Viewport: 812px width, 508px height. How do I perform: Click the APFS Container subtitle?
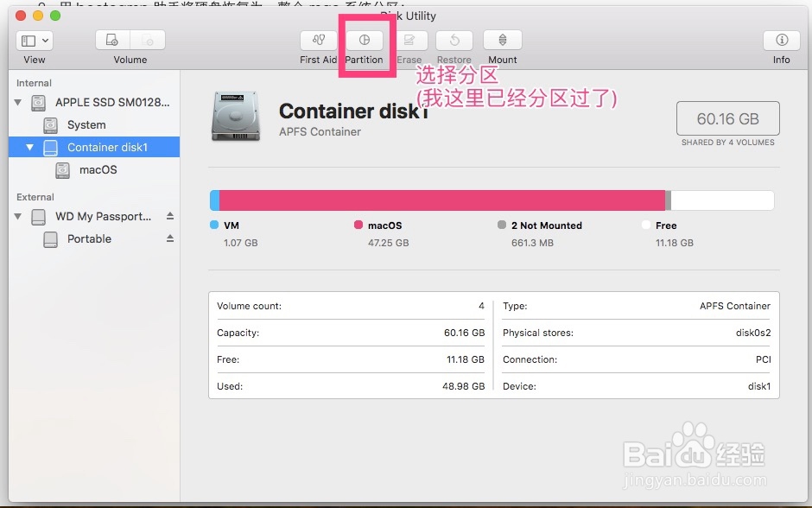tap(320, 132)
